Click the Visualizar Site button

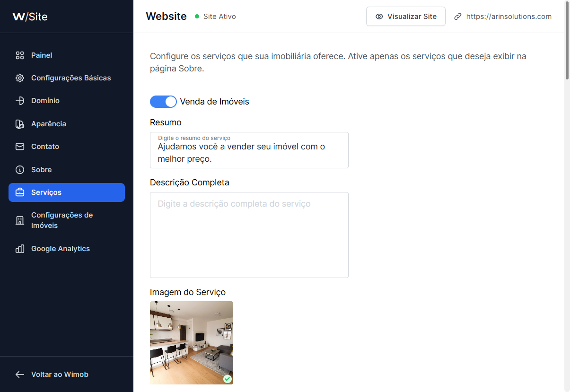(406, 17)
